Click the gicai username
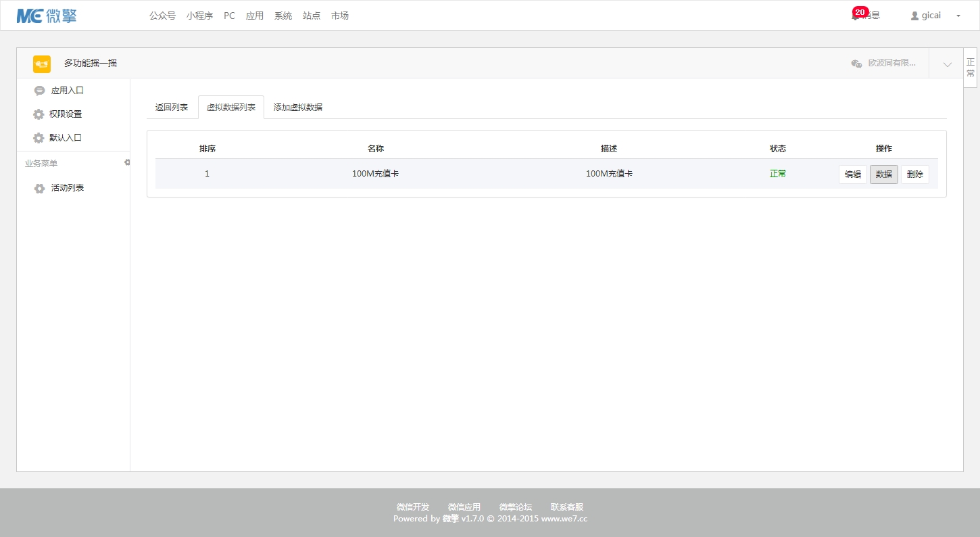Image resolution: width=980 pixels, height=537 pixels. [x=931, y=16]
